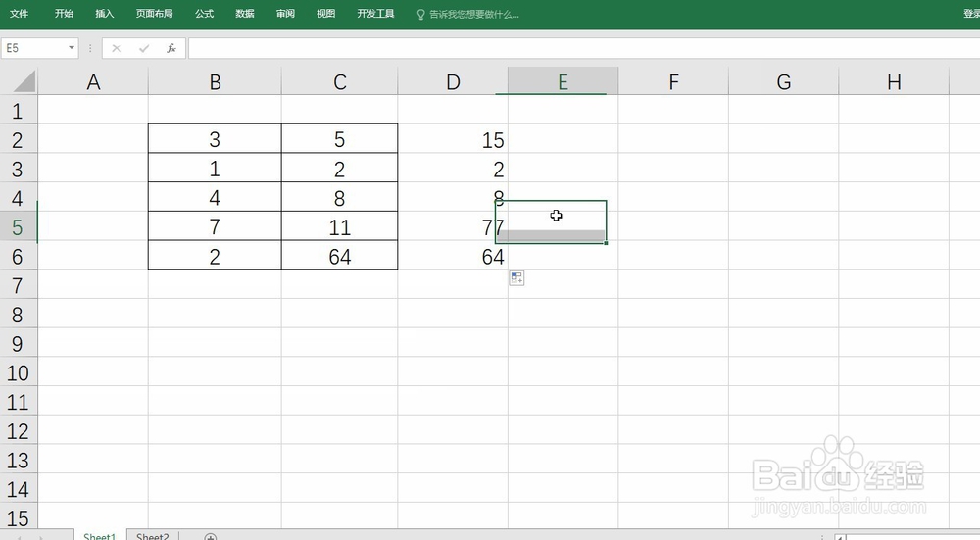
Task: Click the 登录 sign-in link
Action: point(971,15)
